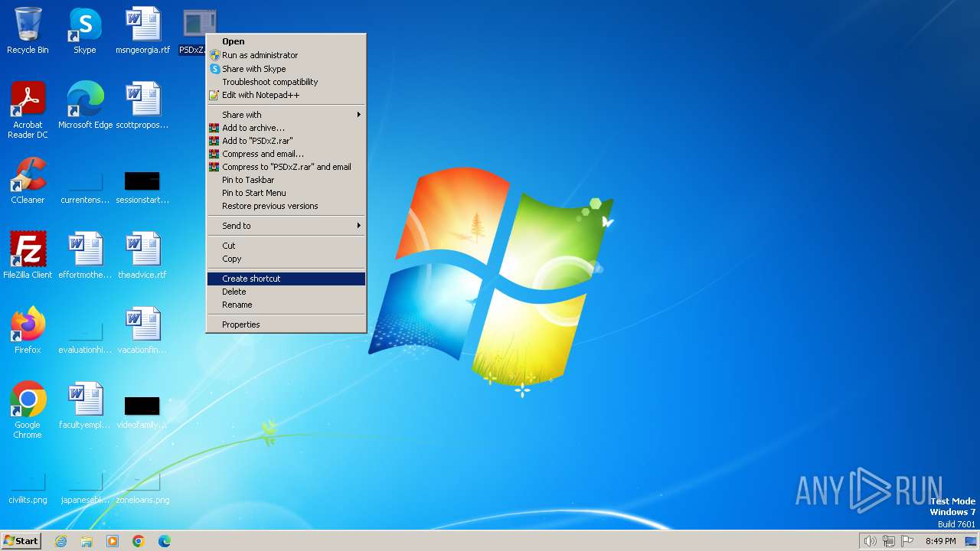The image size is (980, 551).
Task: Choose Share with Skype
Action: click(286, 69)
